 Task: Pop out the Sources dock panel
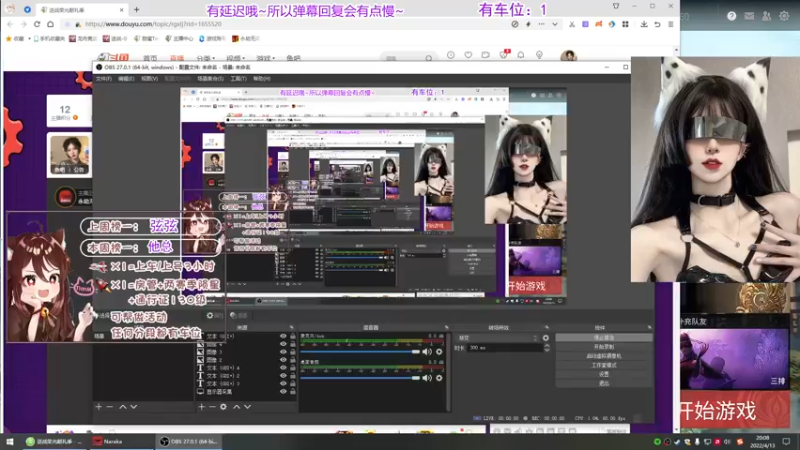(292, 328)
